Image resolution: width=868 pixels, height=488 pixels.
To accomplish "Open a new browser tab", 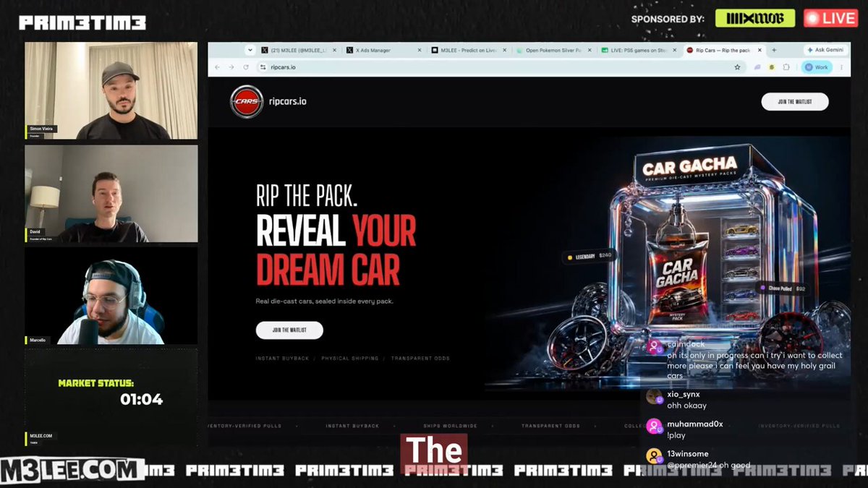I will pyautogui.click(x=774, y=51).
